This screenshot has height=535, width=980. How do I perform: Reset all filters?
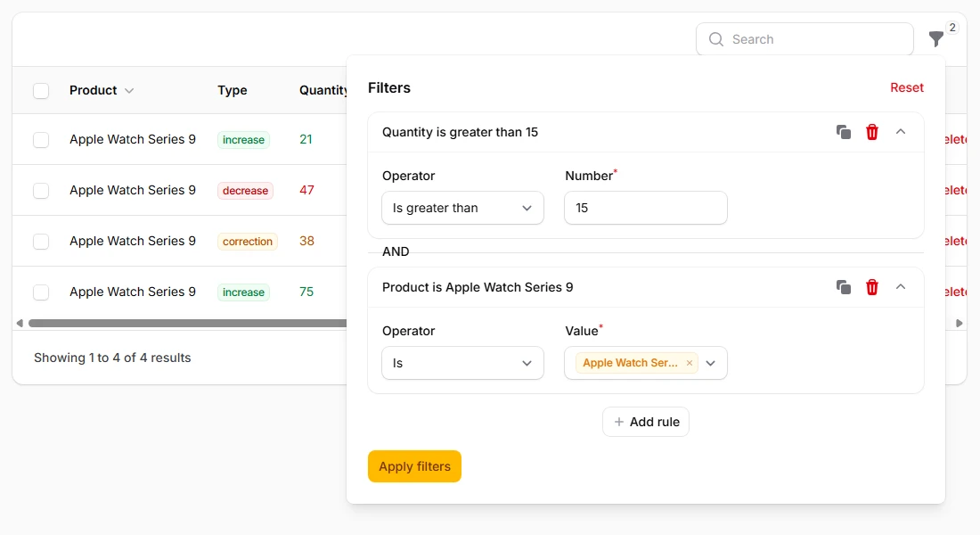[906, 87]
